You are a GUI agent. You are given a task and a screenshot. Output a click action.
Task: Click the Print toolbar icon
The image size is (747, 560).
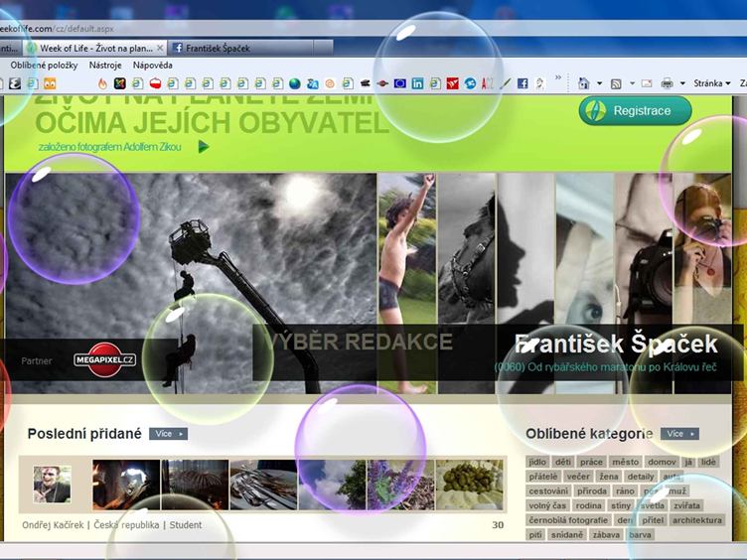click(x=667, y=83)
